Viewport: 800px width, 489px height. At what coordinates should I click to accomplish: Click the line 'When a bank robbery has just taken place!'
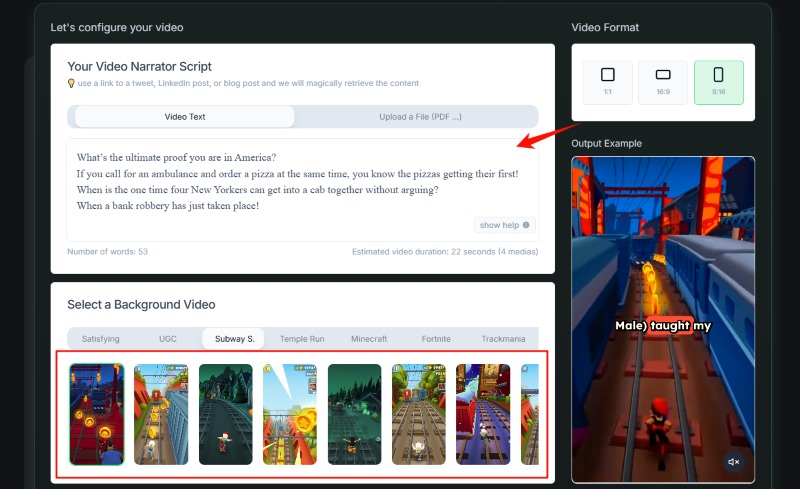click(x=168, y=206)
